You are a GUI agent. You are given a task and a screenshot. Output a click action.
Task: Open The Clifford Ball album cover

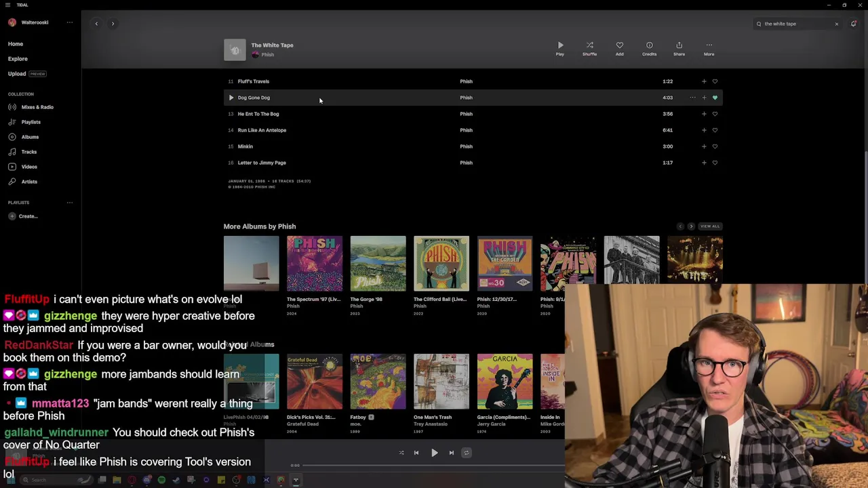(441, 264)
